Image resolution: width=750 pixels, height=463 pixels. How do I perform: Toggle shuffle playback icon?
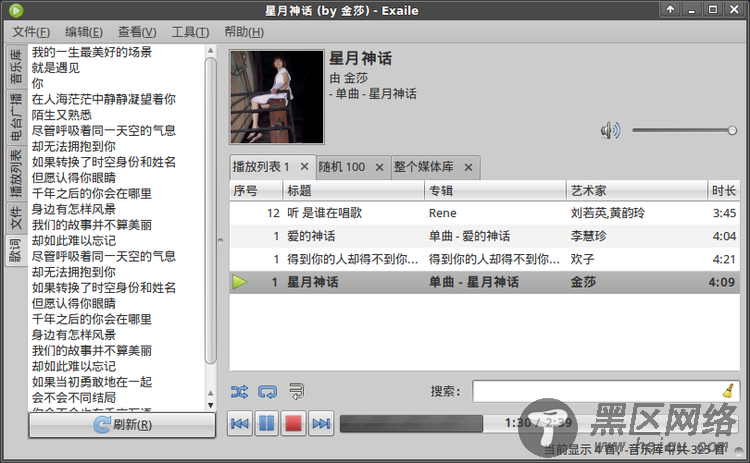[x=239, y=392]
